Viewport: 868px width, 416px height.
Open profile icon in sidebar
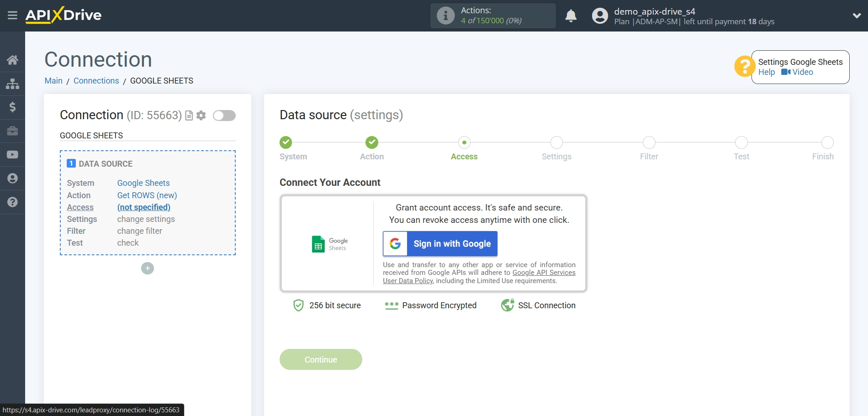click(x=12, y=179)
